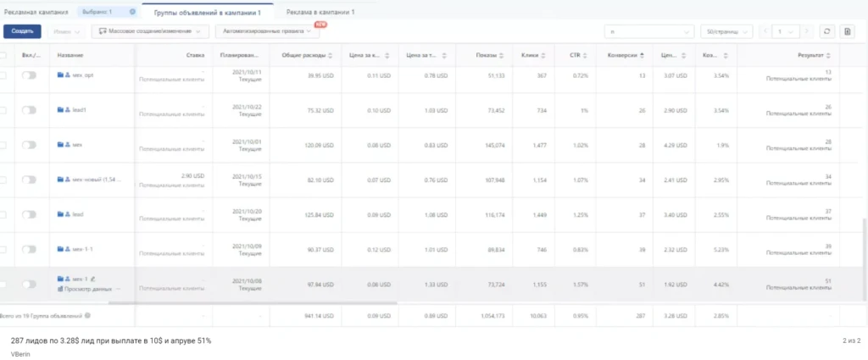
Task: Click the blue Создать button
Action: (22, 31)
